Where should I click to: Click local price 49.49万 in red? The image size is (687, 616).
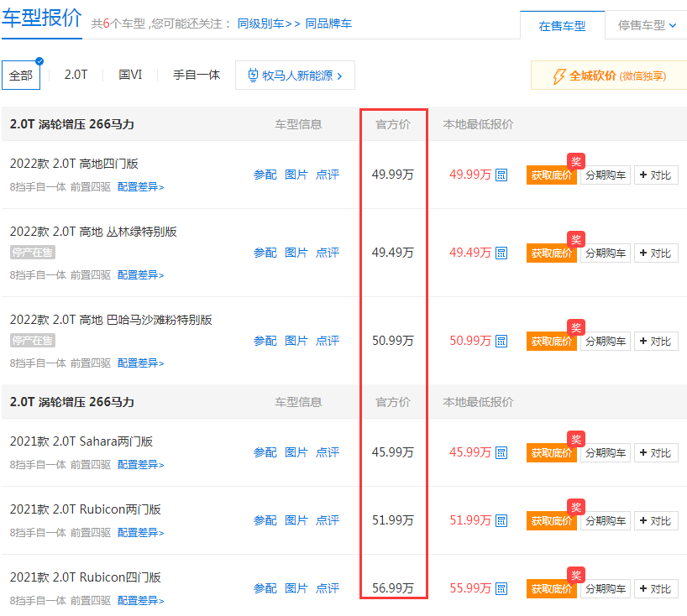tap(470, 253)
